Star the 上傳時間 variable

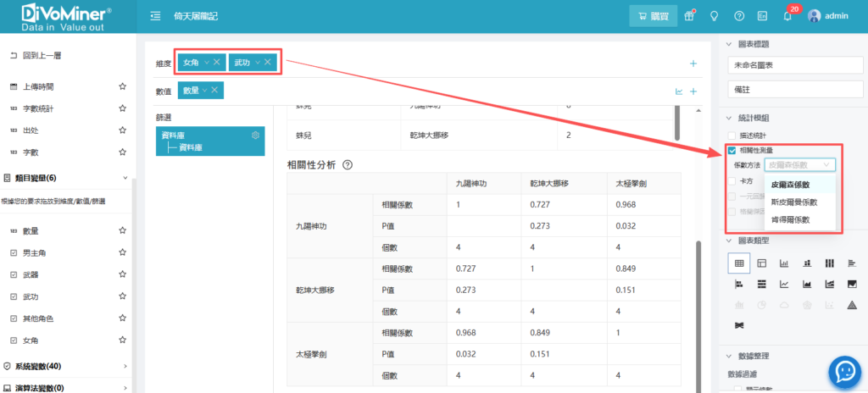pyautogui.click(x=122, y=86)
